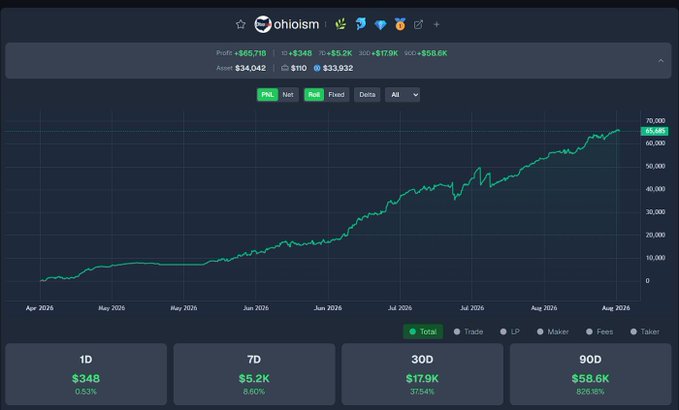The height and width of the screenshot is (410, 679).
Task: Select the Trade series filter
Action: pos(468,332)
